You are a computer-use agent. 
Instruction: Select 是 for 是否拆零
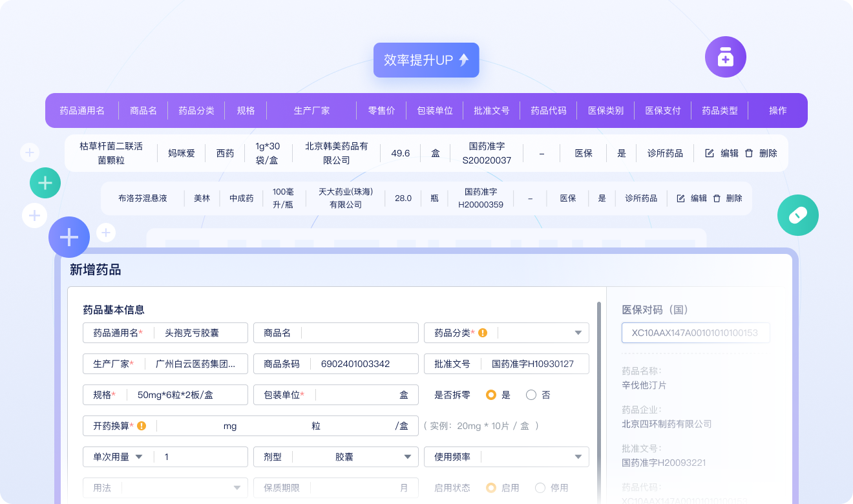click(x=491, y=395)
